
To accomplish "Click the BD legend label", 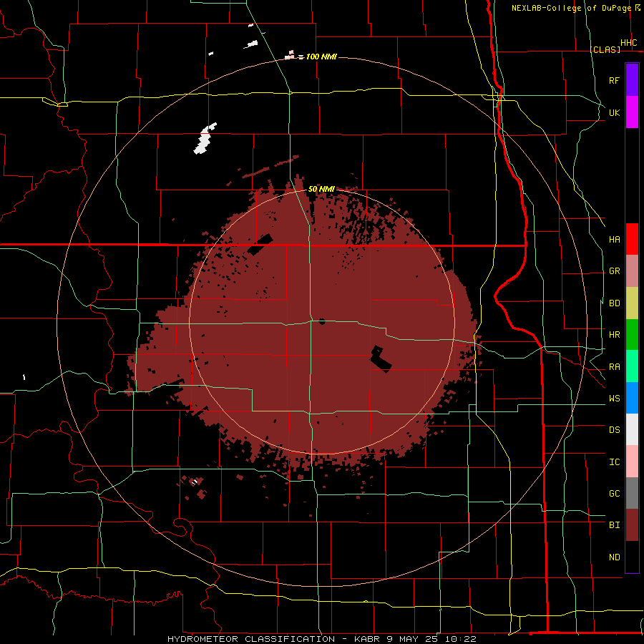I will point(614,303).
